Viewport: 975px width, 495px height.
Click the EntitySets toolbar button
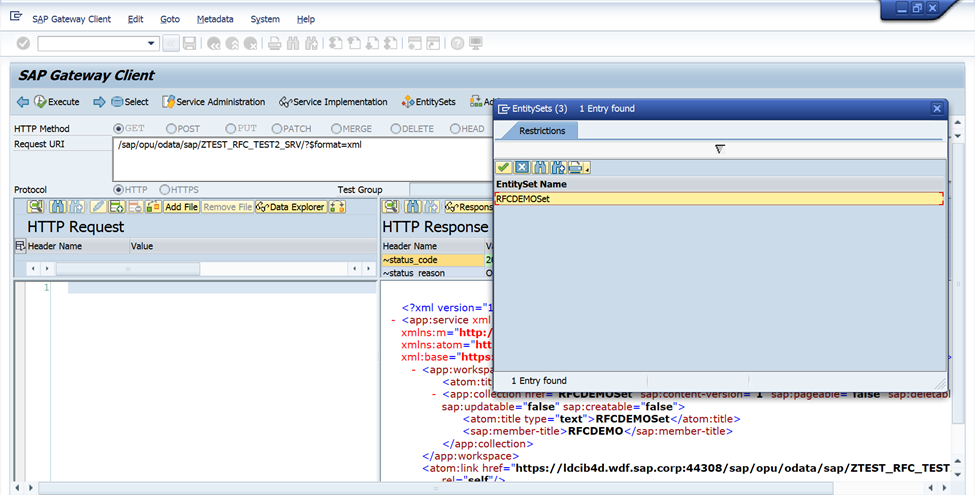click(428, 101)
